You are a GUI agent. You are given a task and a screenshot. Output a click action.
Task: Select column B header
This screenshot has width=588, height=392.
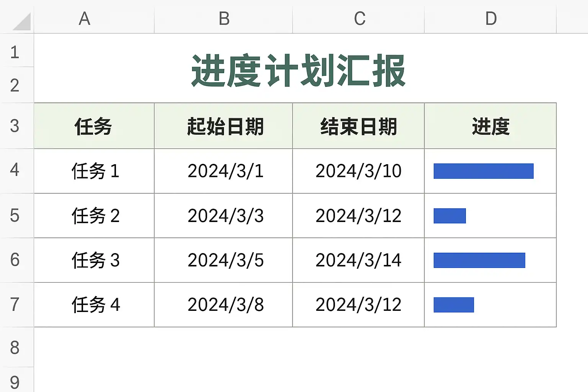[224, 18]
